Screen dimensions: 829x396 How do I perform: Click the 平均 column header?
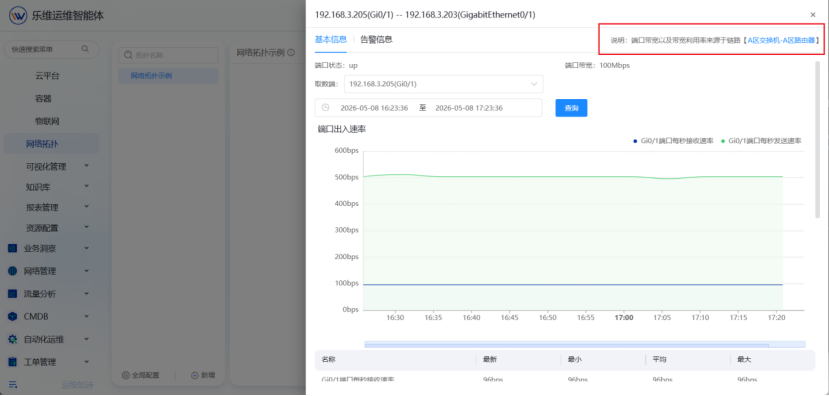pos(659,360)
